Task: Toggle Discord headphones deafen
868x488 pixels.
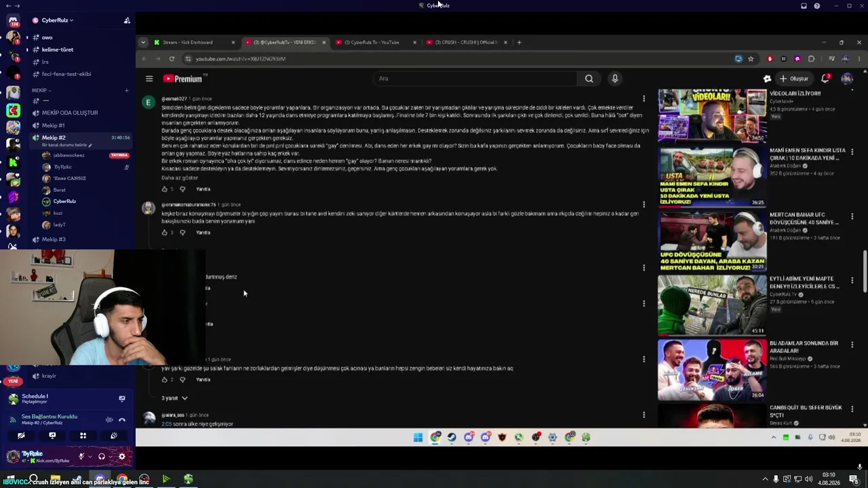Action: [102, 457]
